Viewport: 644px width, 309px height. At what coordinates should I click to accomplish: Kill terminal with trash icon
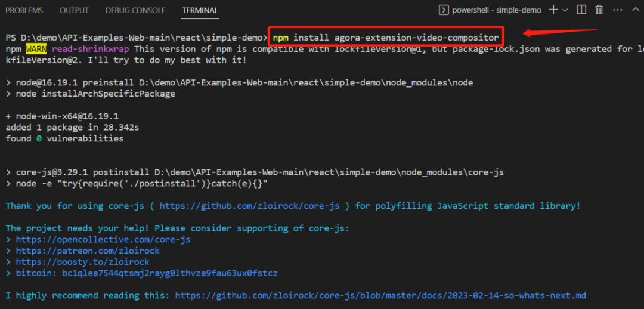(x=599, y=10)
